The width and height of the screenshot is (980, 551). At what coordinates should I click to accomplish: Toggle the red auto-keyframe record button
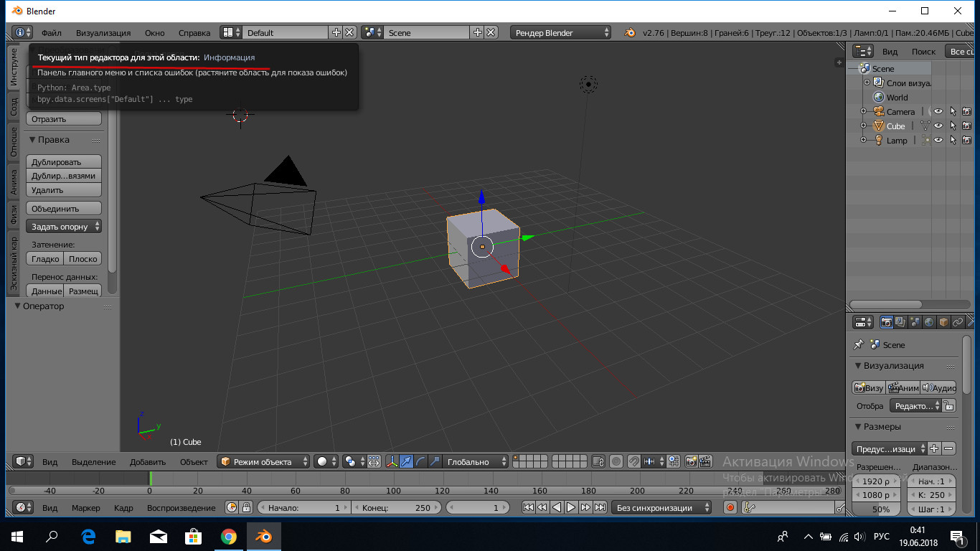730,507
